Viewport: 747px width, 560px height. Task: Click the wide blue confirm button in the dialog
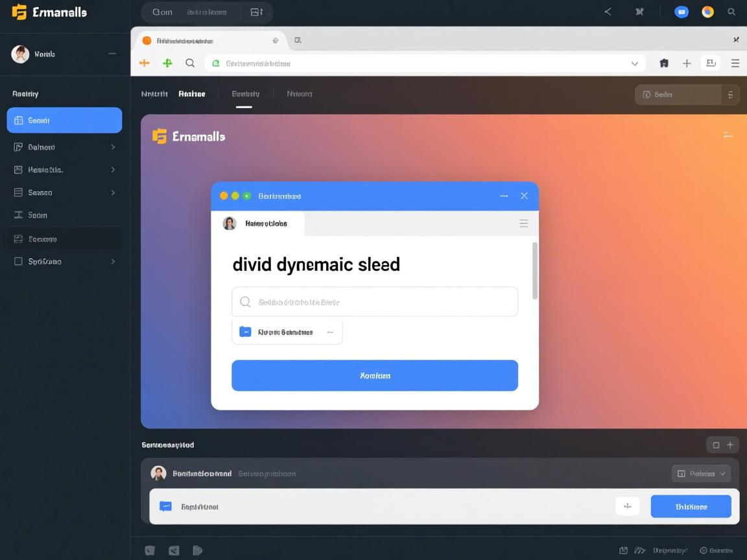374,375
